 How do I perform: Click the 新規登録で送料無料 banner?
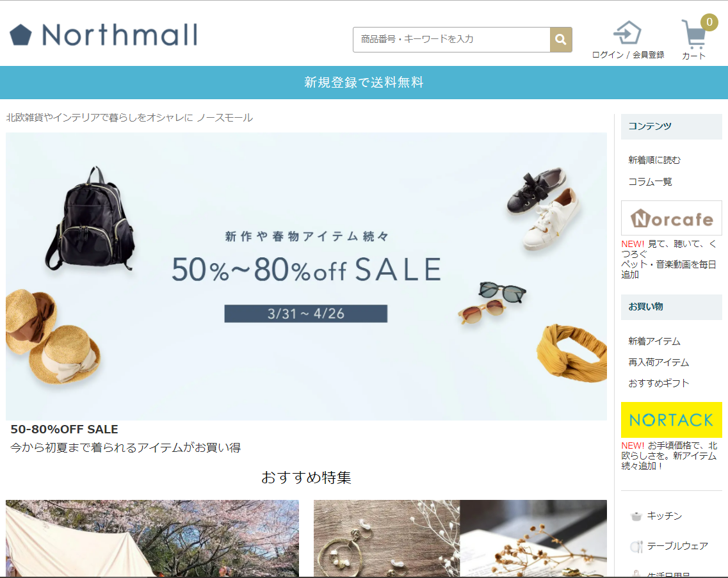pyautogui.click(x=364, y=82)
